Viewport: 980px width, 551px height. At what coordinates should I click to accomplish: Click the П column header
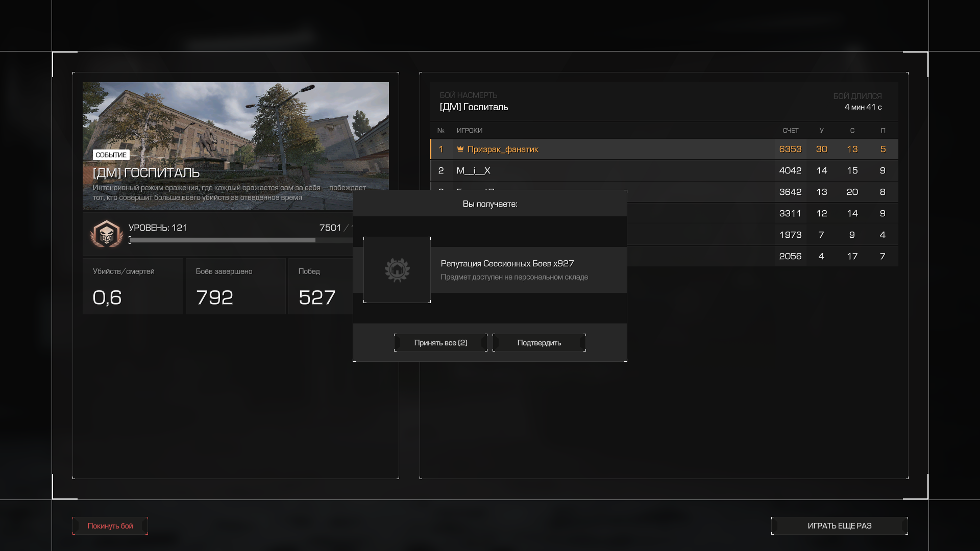coord(883,131)
